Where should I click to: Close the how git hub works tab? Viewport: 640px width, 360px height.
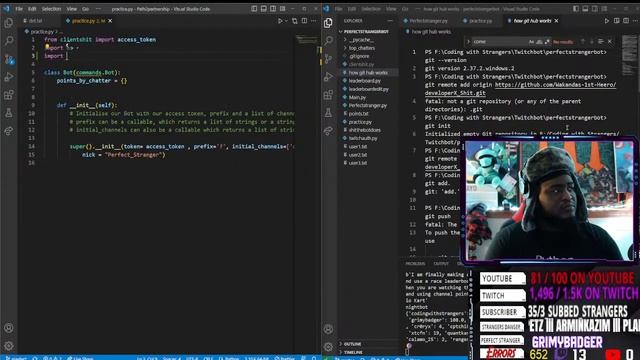556,20
